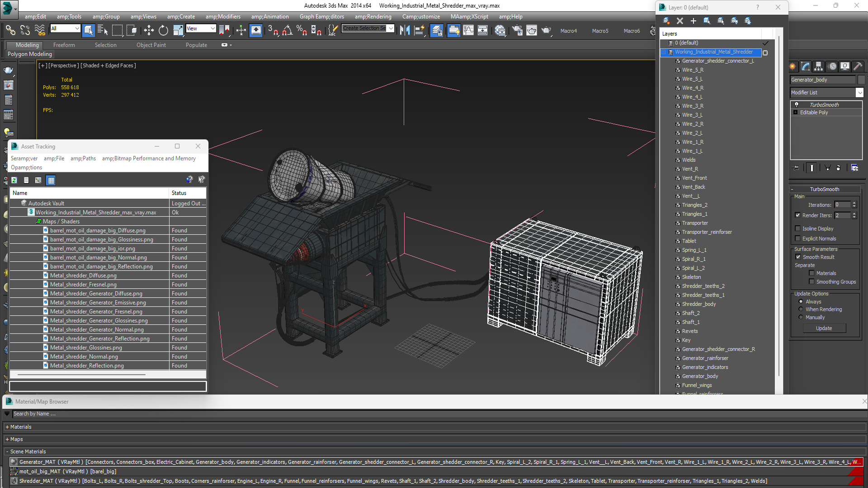
Task: Click Create New Layer icon in Layer dialog
Action: [666, 21]
